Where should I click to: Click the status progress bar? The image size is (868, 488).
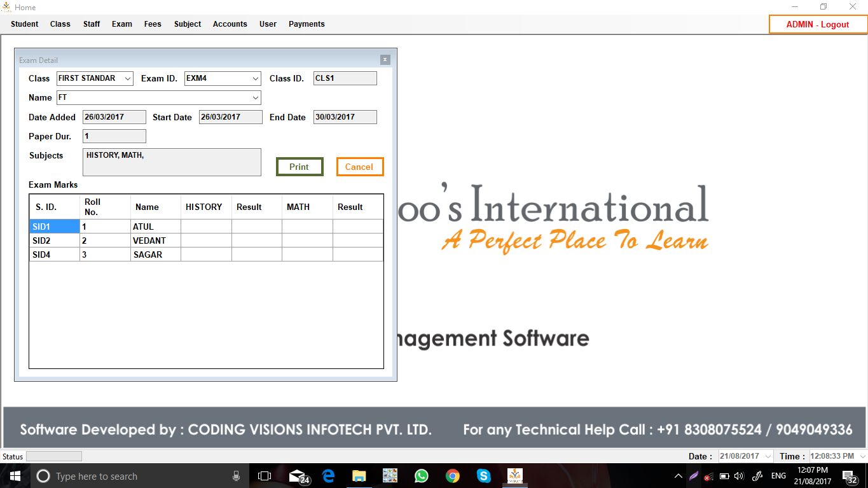point(53,456)
